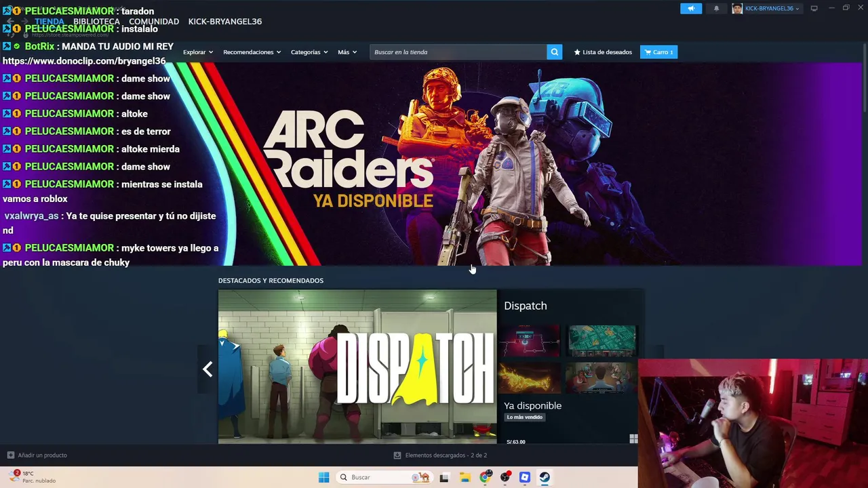This screenshot has height=488, width=868.
Task: Expand the Recomendaciones dropdown
Action: click(252, 52)
